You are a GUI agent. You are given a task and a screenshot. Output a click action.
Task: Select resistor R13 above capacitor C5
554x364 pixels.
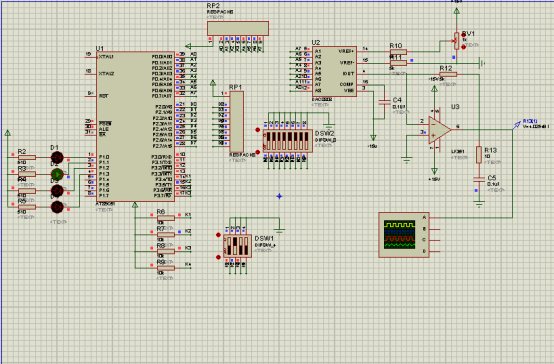coord(479,154)
